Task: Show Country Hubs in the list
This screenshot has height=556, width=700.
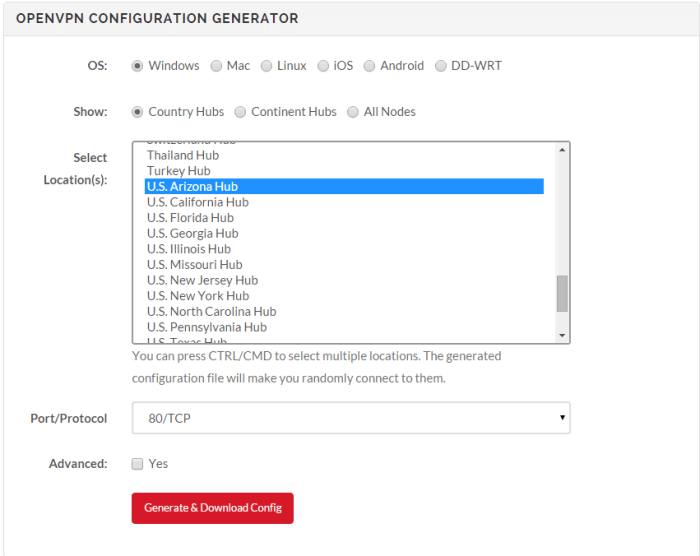Action: [x=137, y=112]
